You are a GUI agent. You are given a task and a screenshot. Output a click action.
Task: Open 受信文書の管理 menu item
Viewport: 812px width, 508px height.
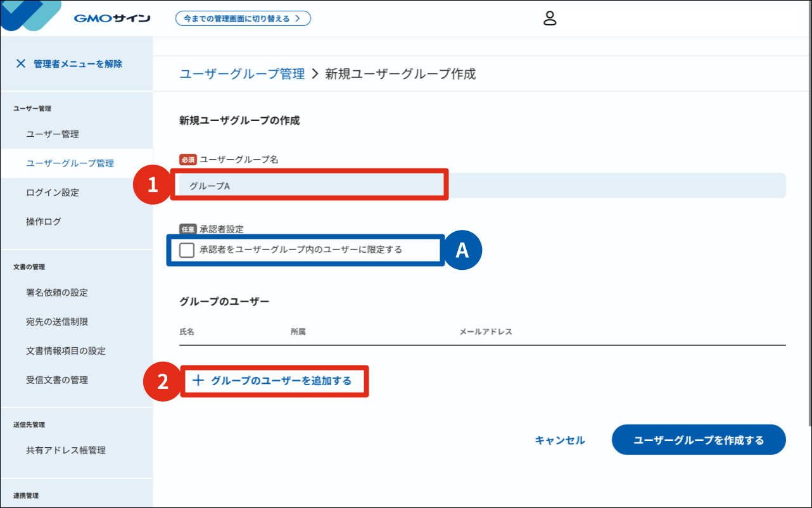point(57,380)
